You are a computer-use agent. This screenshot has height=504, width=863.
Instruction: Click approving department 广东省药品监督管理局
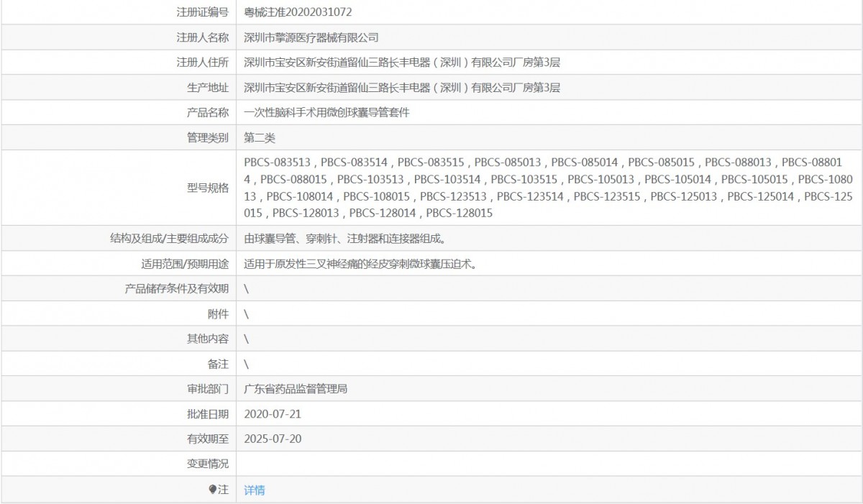pyautogui.click(x=296, y=389)
